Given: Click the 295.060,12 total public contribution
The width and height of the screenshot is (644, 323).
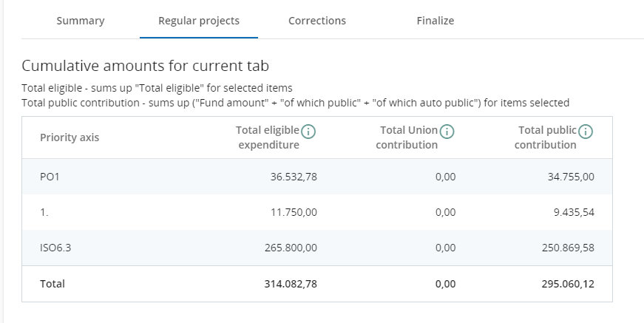Looking at the screenshot, I should (568, 283).
